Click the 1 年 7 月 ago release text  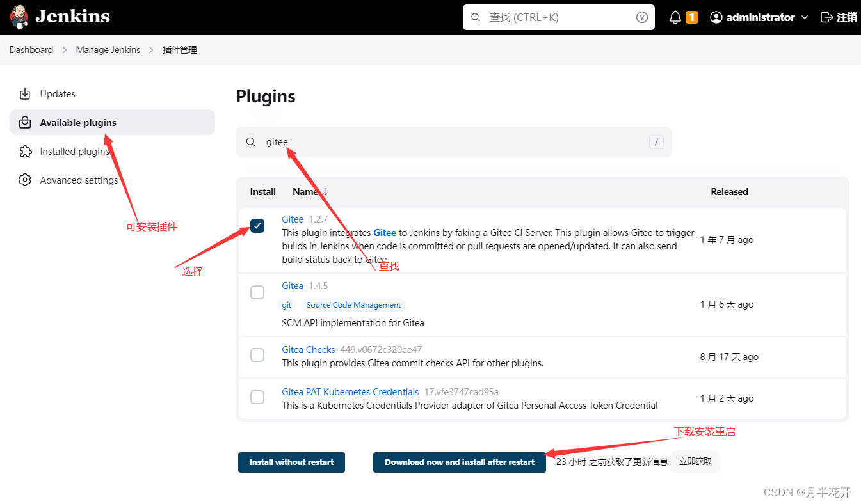pyautogui.click(x=727, y=240)
